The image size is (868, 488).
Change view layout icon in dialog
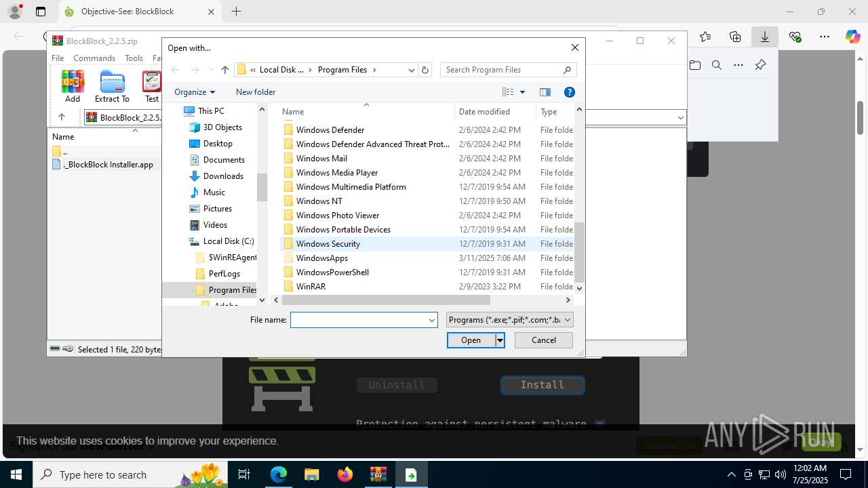pos(508,92)
